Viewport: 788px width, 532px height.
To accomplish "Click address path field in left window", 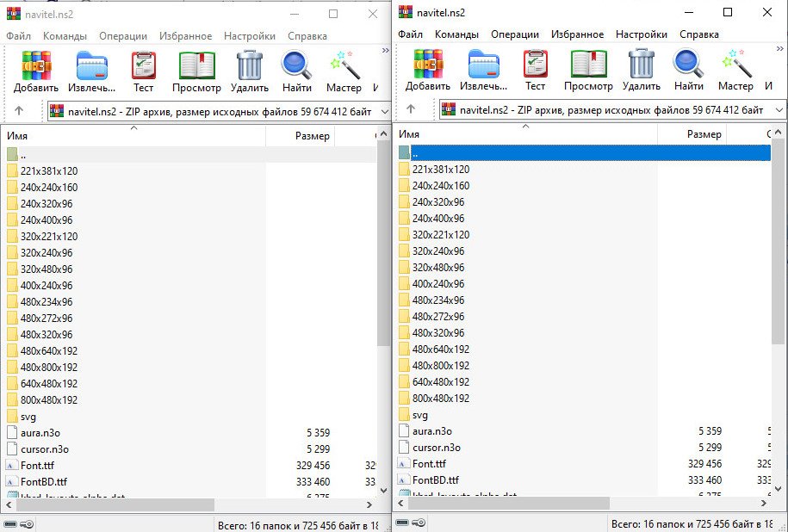I will coord(219,112).
